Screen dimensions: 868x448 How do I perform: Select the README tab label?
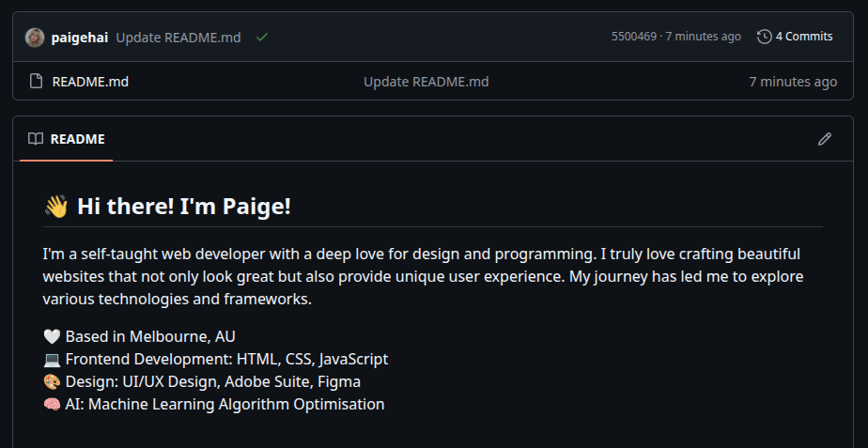[77, 139]
